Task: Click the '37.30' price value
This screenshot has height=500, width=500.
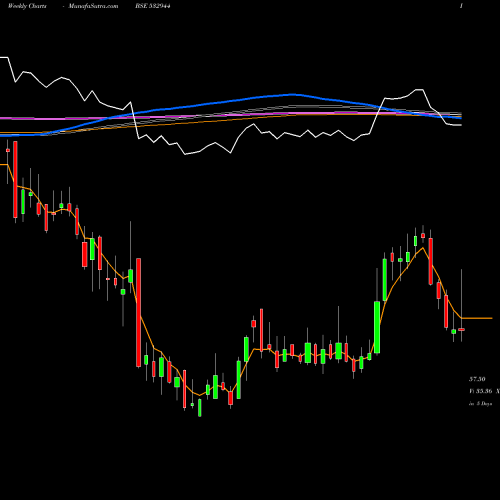Action: 477,379
